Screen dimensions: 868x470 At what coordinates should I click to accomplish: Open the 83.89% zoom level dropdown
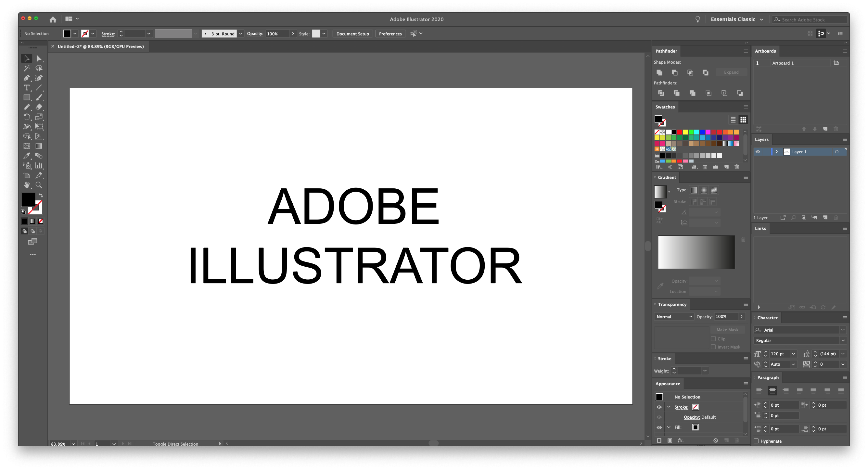click(x=73, y=444)
